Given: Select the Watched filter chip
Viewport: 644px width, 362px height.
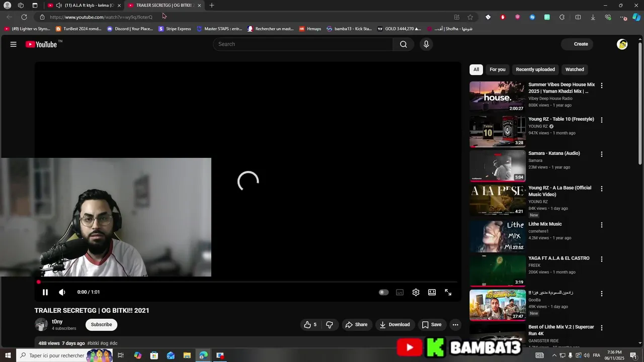Looking at the screenshot, I should point(575,69).
